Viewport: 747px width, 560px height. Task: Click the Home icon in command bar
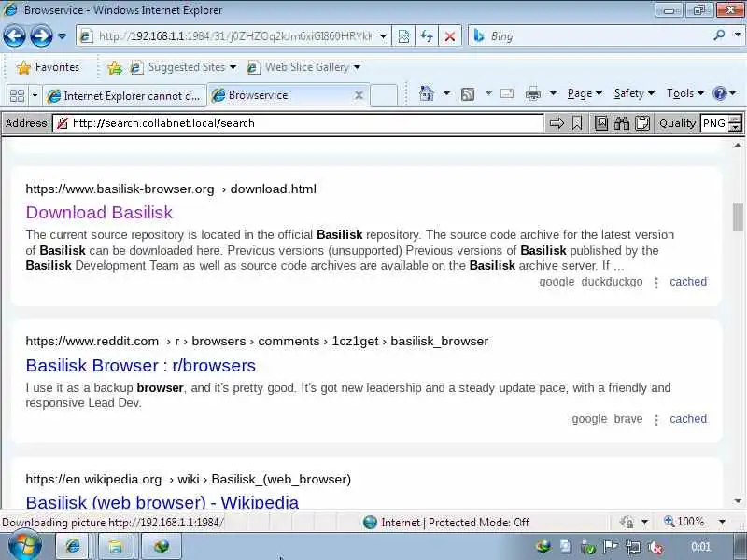(427, 93)
